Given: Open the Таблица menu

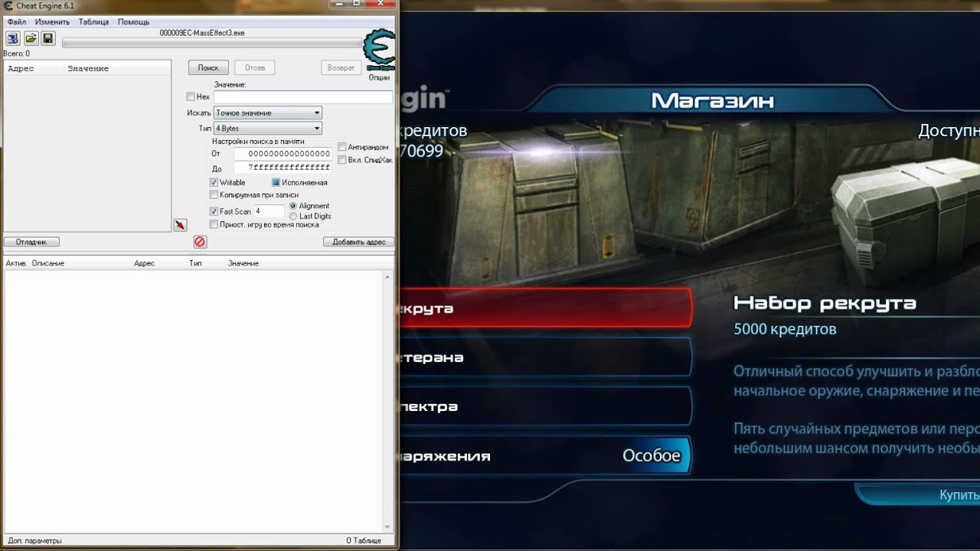Looking at the screenshot, I should click(93, 22).
